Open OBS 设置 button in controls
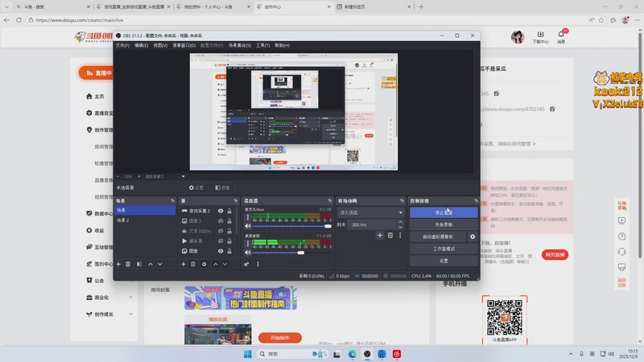The width and height of the screenshot is (644, 362). tap(444, 261)
